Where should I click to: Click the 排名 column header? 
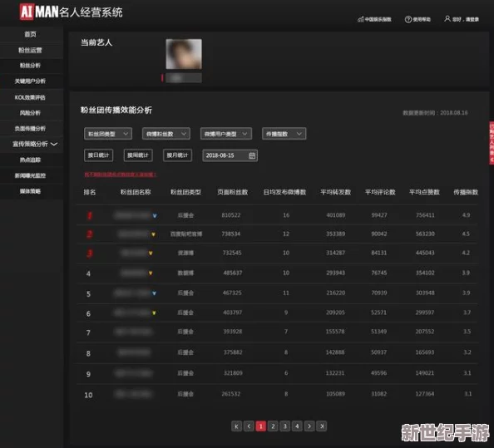click(90, 192)
